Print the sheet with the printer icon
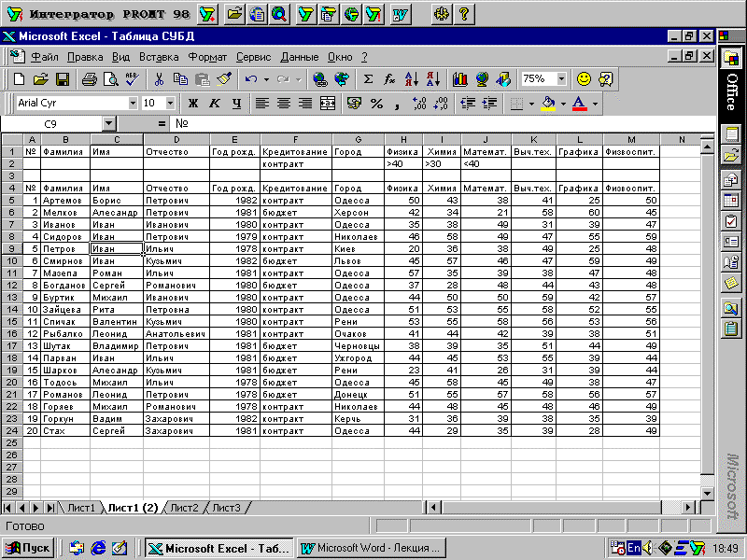Screen dimensions: 747x560 (89, 79)
